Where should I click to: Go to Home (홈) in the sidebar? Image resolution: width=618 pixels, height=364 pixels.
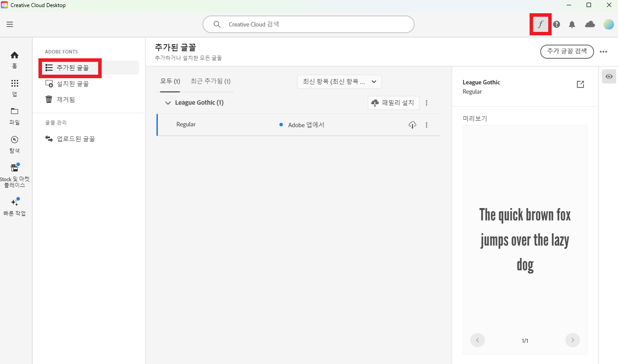[x=15, y=60]
